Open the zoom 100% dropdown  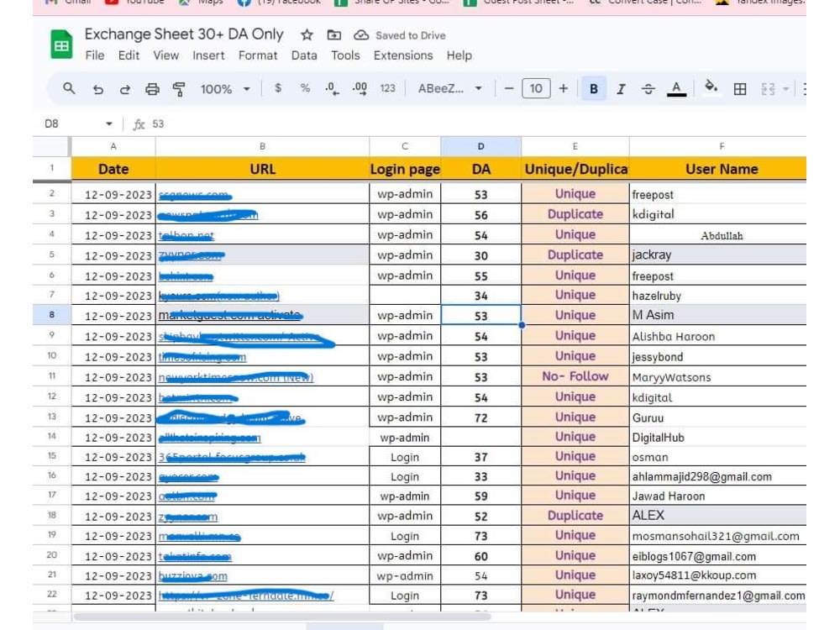click(225, 89)
